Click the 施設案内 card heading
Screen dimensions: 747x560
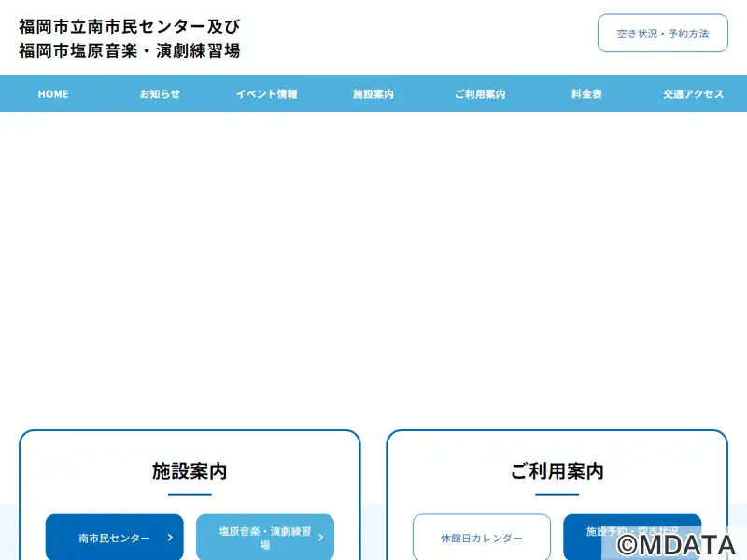click(190, 471)
